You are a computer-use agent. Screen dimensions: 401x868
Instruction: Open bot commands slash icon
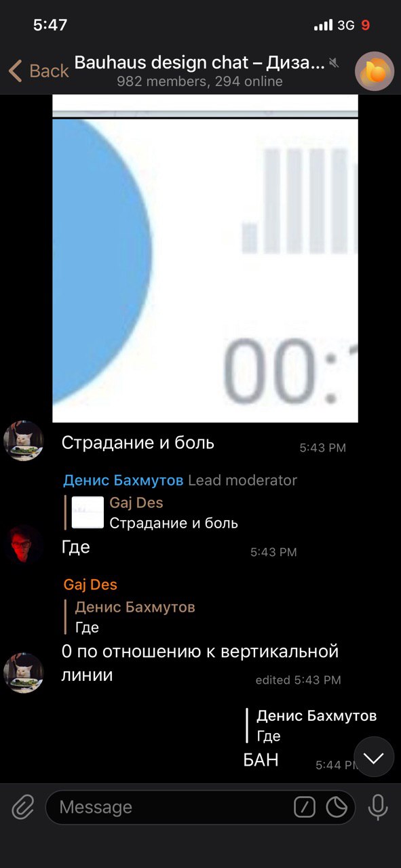pyautogui.click(x=305, y=807)
